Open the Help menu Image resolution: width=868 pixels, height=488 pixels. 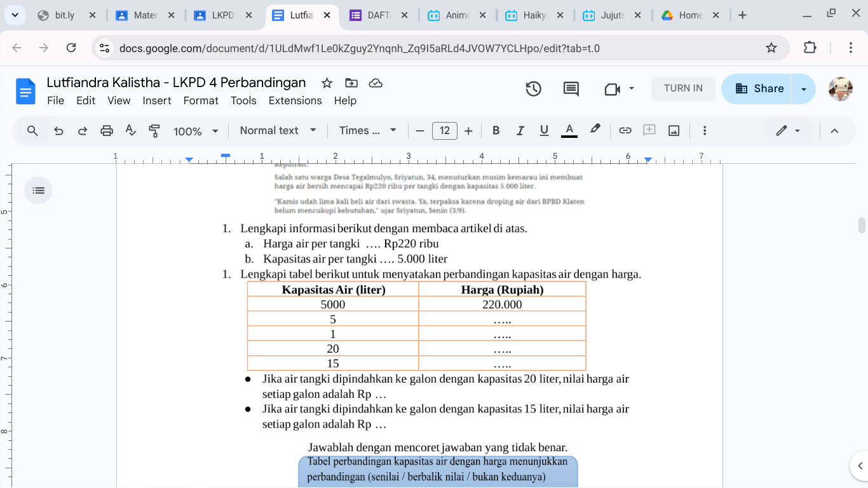coord(345,100)
